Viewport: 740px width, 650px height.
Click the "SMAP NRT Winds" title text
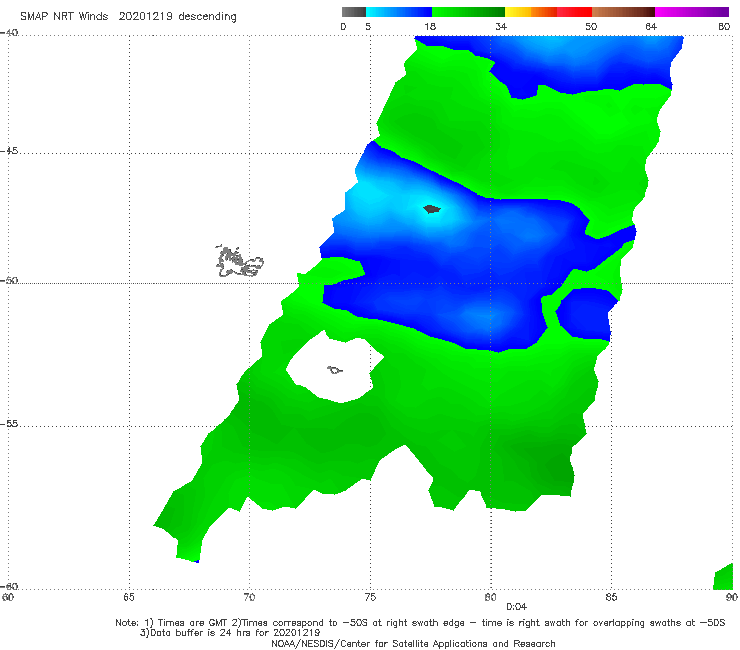pyautogui.click(x=64, y=17)
